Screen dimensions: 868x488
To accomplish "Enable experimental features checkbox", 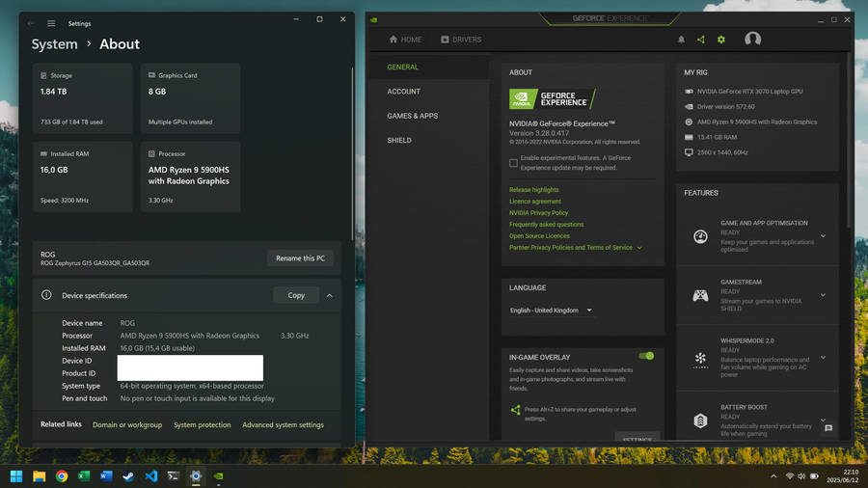I will click(x=513, y=163).
